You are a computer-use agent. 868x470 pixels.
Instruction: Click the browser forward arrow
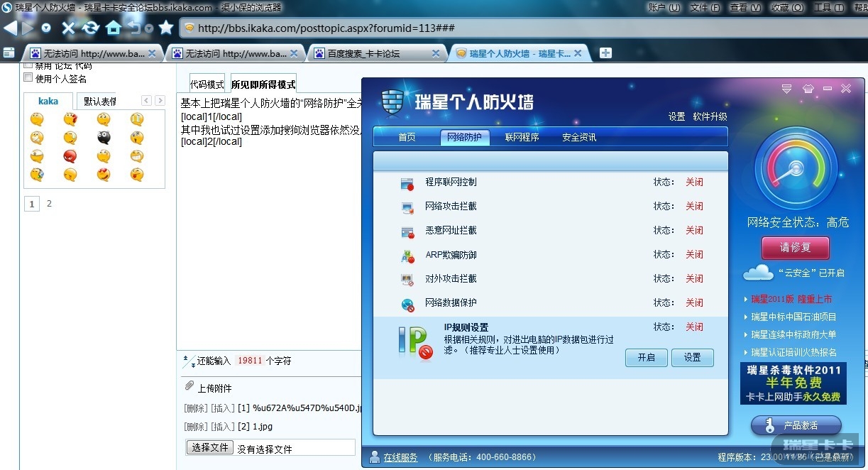28,28
